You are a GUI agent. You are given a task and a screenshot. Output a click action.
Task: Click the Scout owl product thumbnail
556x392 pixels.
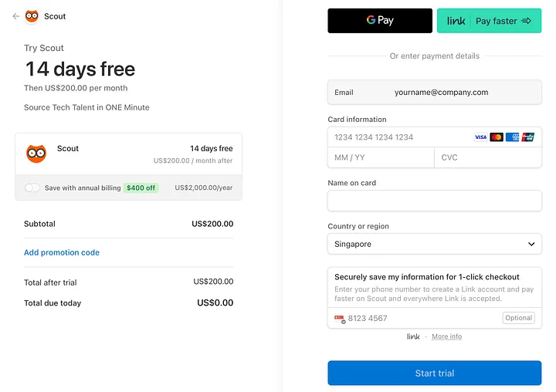[x=36, y=153]
